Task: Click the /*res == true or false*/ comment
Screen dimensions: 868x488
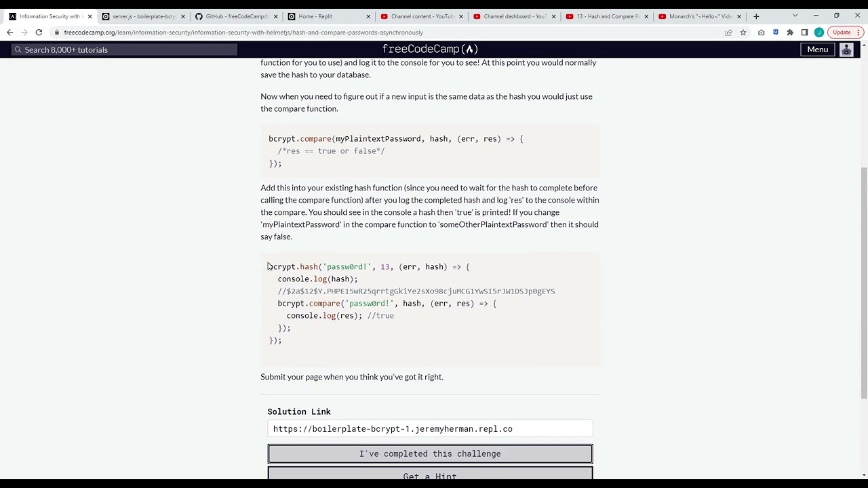Action: (331, 151)
